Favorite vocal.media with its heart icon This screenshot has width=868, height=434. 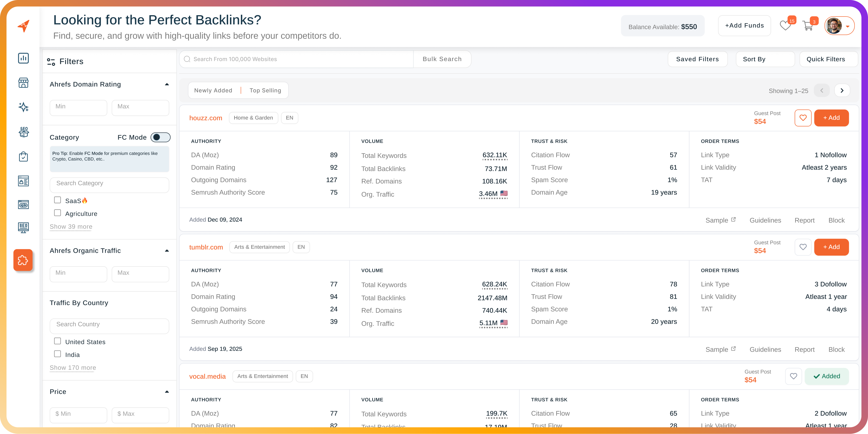point(794,376)
